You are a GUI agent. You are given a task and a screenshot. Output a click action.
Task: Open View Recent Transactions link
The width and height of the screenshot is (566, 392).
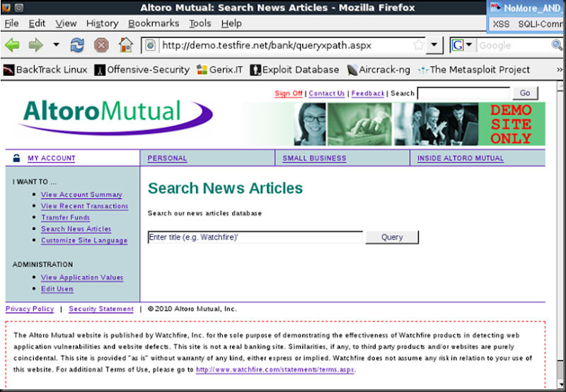pyautogui.click(x=84, y=206)
